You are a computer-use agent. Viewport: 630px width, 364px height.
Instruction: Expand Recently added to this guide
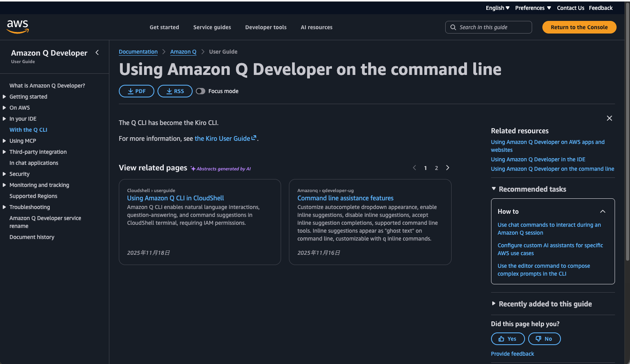493,304
